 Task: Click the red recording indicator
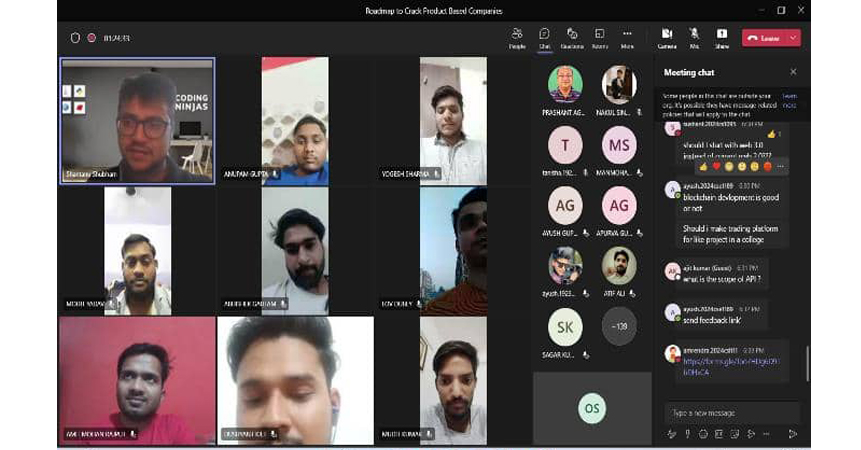pyautogui.click(x=91, y=38)
